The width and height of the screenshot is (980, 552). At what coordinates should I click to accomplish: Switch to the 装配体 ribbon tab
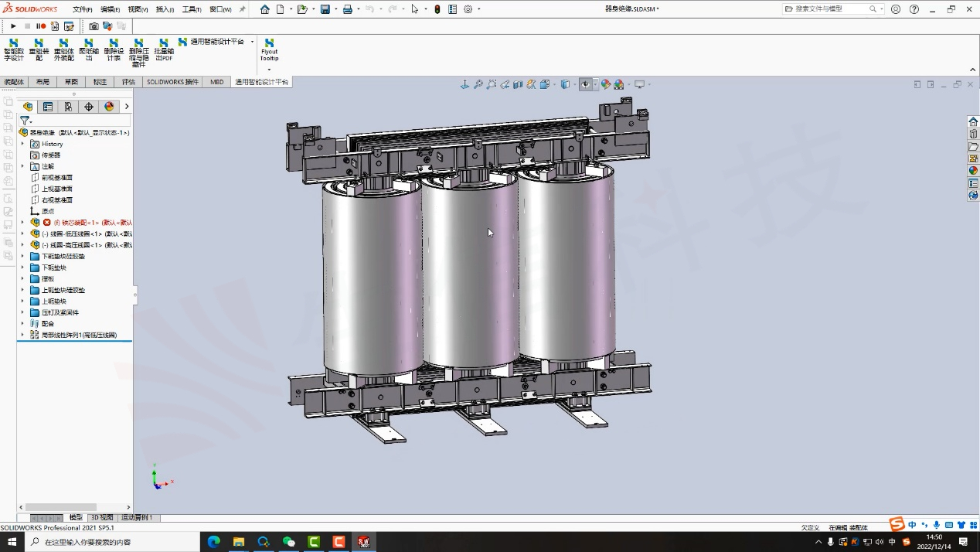14,82
